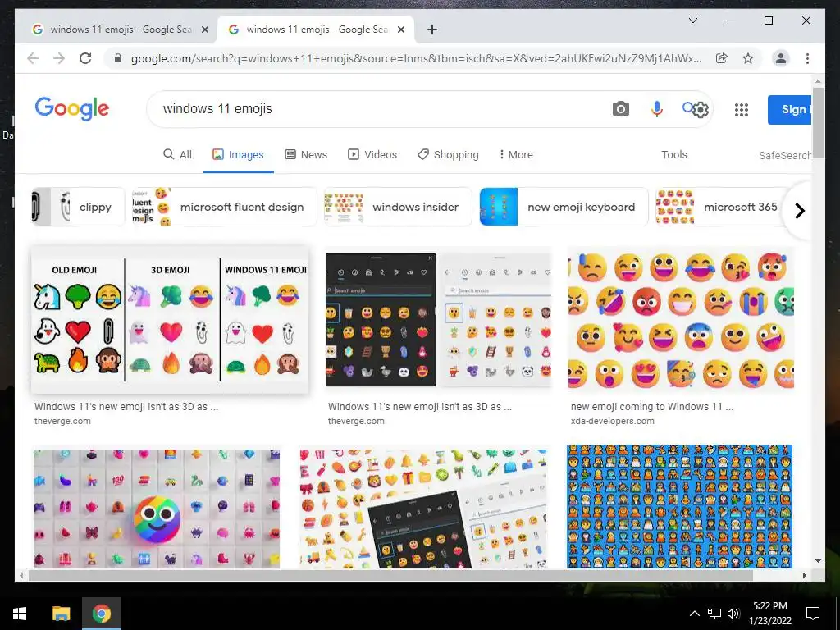Click the vertical scrollbar thumb
The height and width of the screenshot is (630, 840).
818,122
